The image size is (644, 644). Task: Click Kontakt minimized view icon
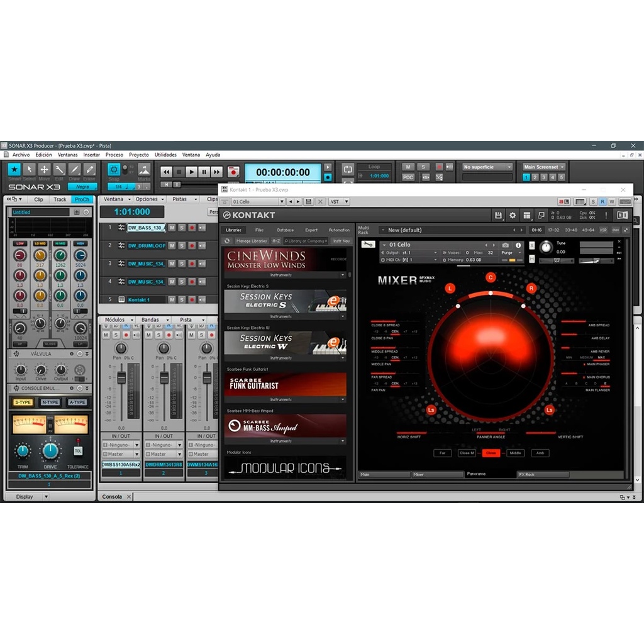[x=541, y=215]
